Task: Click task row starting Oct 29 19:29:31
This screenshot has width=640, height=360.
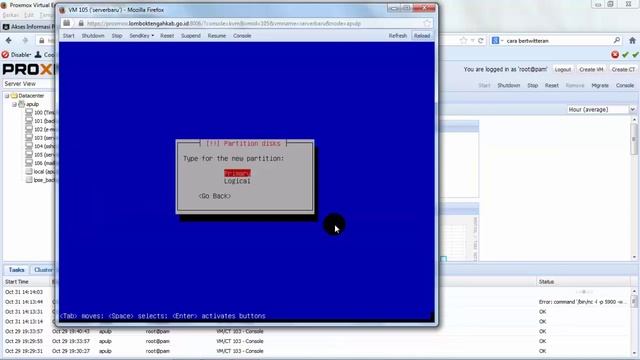Action: click(317, 351)
